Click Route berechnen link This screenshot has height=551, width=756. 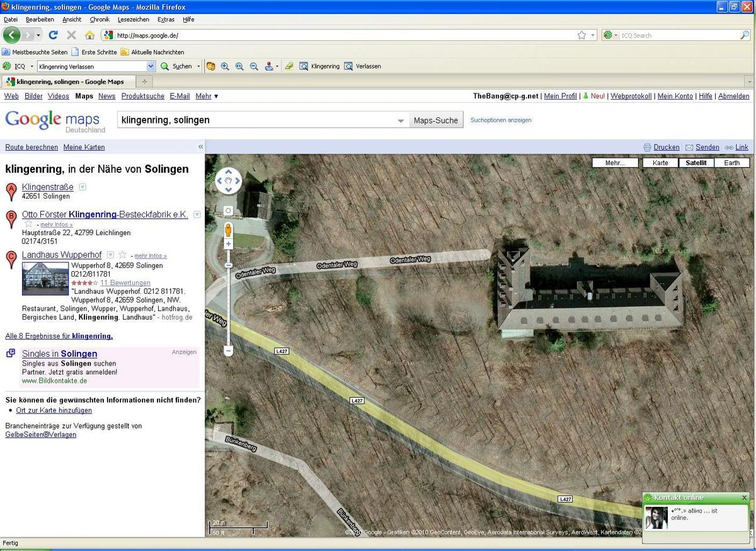31,147
